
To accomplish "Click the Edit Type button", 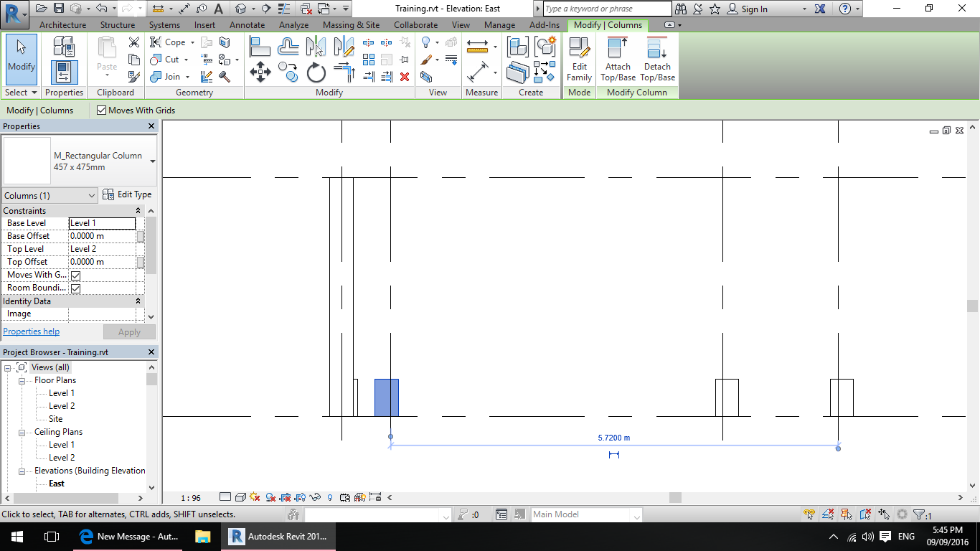I will 133,194.
